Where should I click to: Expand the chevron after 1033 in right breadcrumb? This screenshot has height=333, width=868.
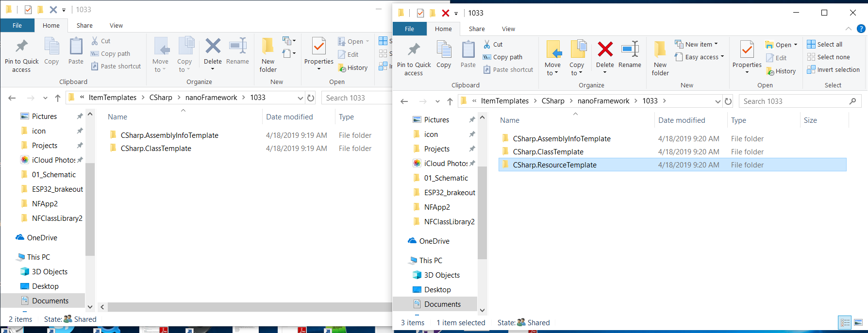point(664,101)
